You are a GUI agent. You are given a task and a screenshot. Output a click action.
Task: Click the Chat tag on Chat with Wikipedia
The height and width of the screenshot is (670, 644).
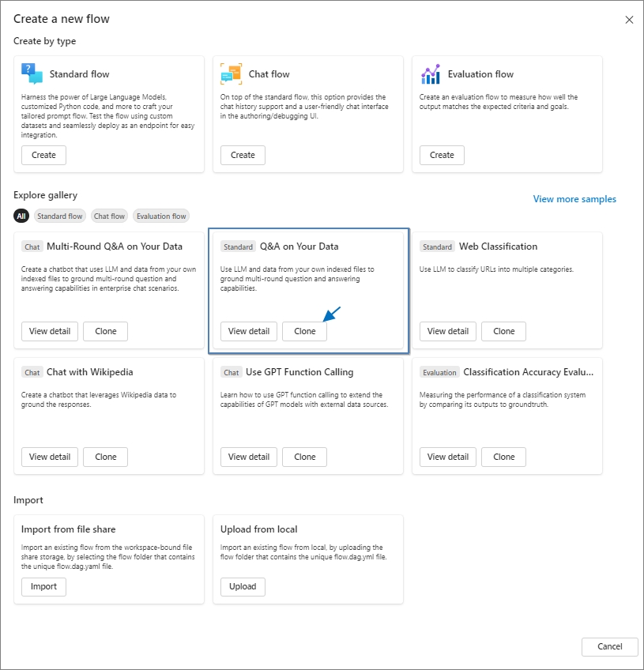click(x=32, y=373)
